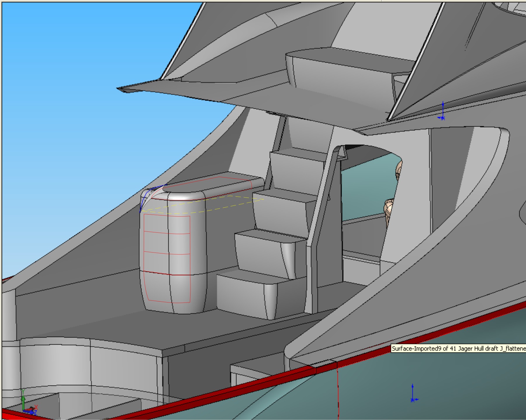This screenshot has height=420, width=526.
Task: Select the red vertical line on the teal hull
Action: (338, 392)
